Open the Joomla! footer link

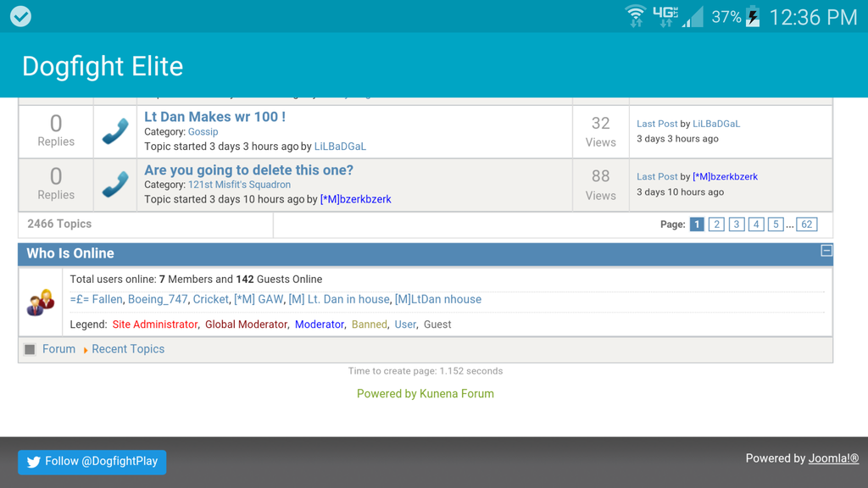click(x=833, y=458)
